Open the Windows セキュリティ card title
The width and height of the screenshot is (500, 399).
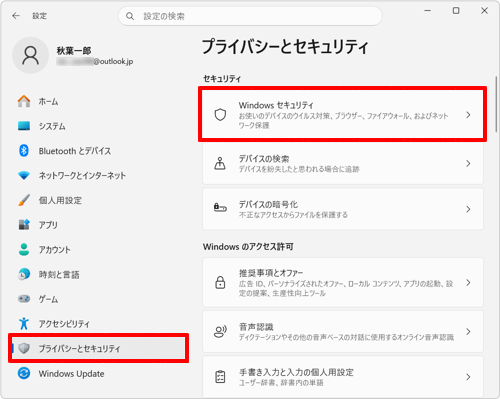pyautogui.click(x=276, y=105)
